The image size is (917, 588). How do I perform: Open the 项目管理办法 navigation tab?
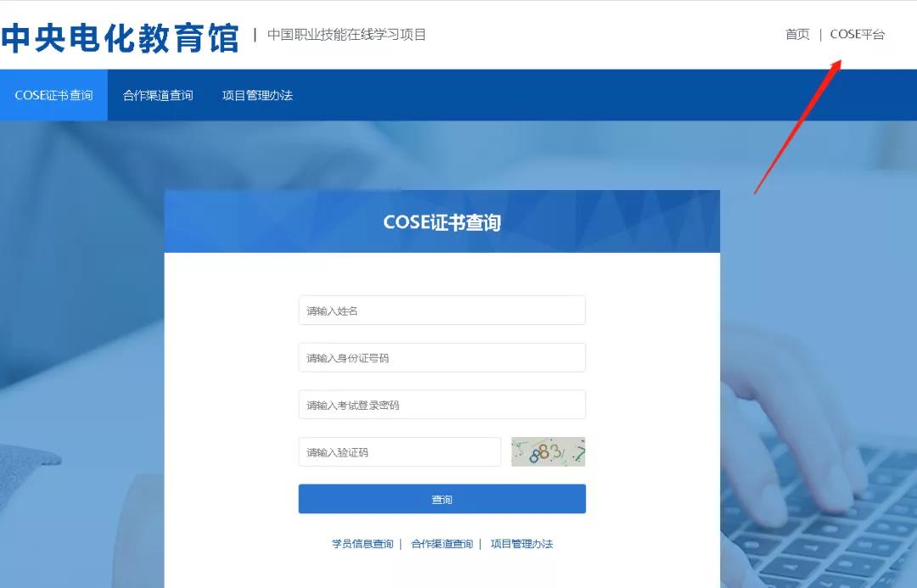tap(257, 95)
